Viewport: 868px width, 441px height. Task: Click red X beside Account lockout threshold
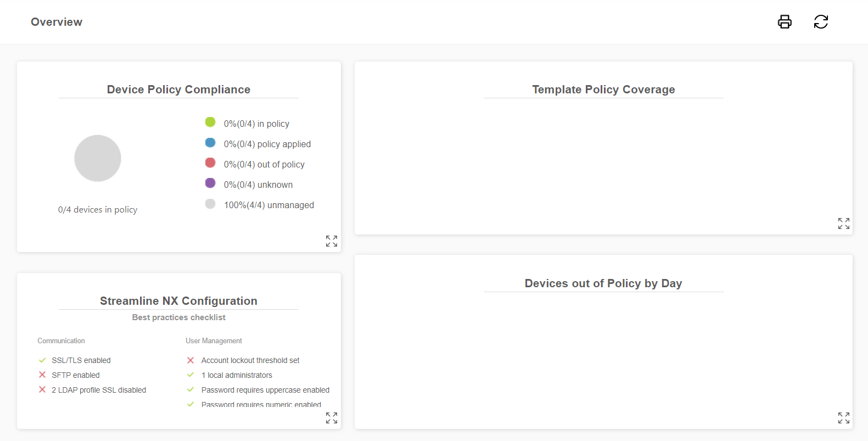(191, 360)
